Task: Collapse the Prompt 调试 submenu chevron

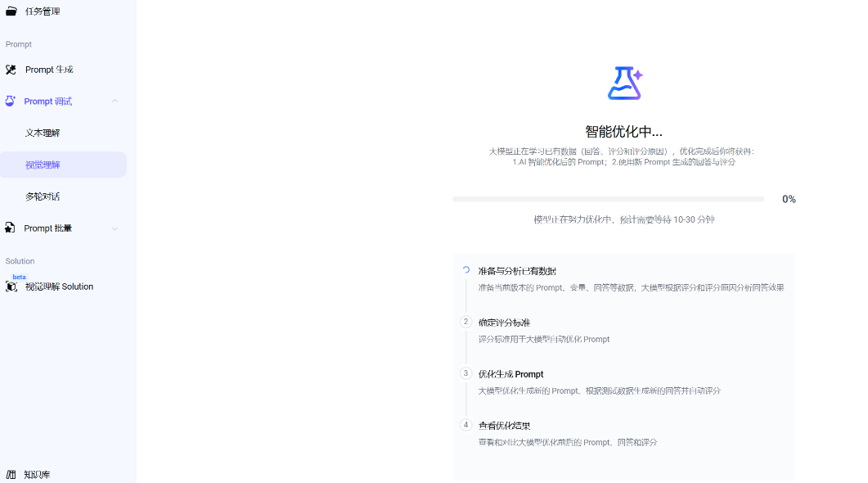Action: click(x=115, y=101)
